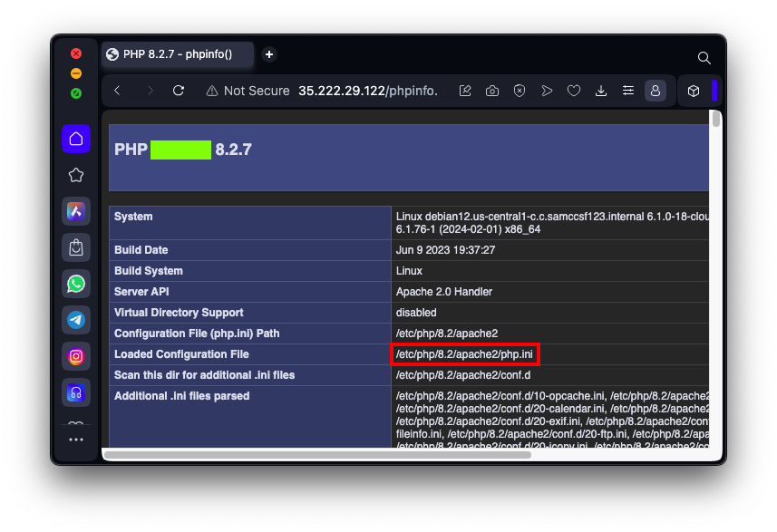The width and height of the screenshot is (777, 532).
Task: Open the tab search magnifier icon
Action: coord(704,58)
